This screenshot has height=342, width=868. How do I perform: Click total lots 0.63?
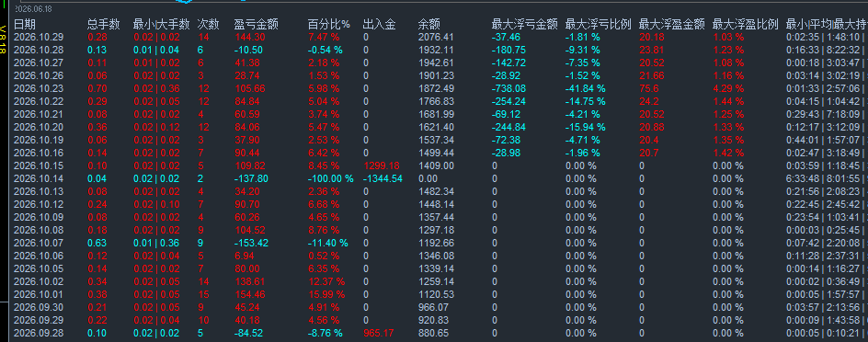[x=97, y=243]
